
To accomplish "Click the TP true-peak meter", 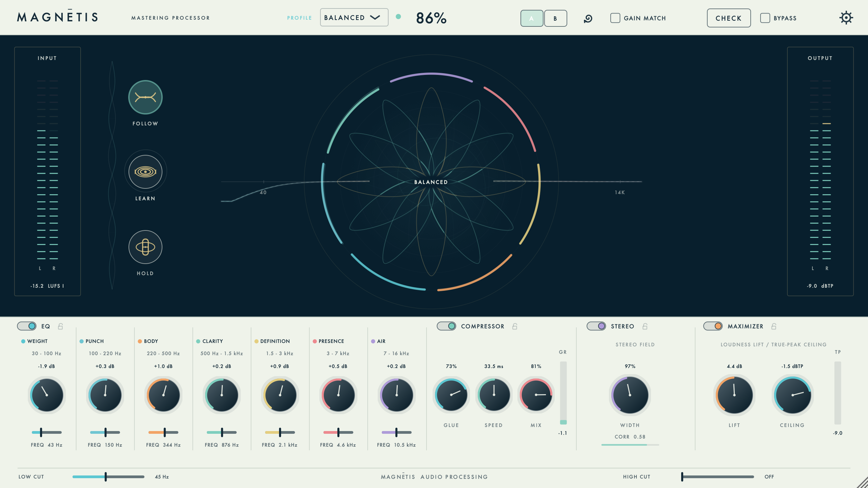I will pos(838,393).
